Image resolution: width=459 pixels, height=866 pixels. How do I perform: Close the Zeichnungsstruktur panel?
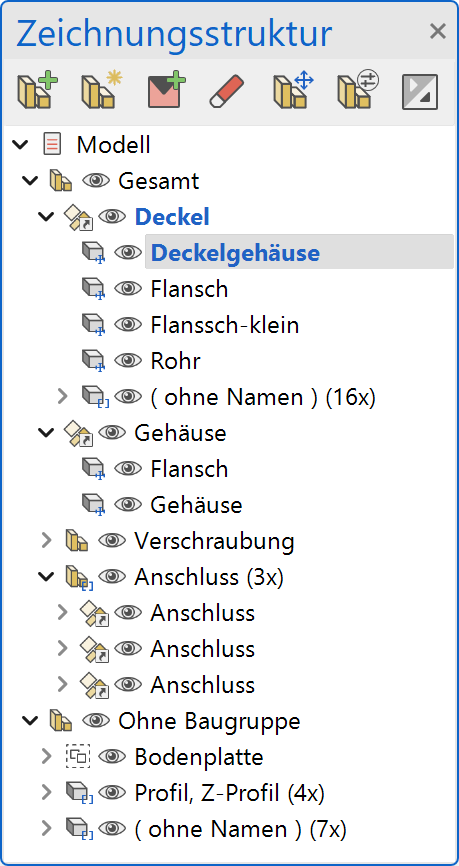tap(437, 31)
